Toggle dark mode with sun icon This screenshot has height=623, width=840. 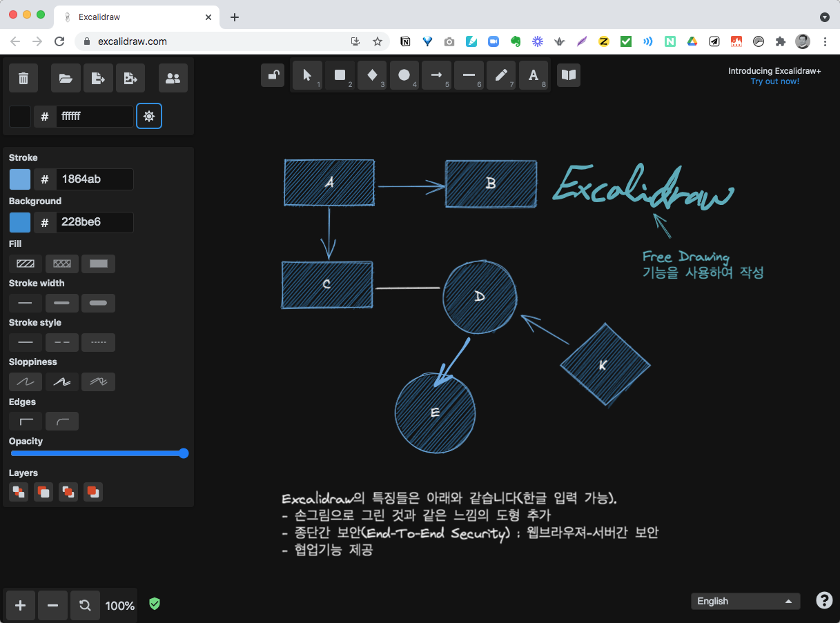point(149,116)
